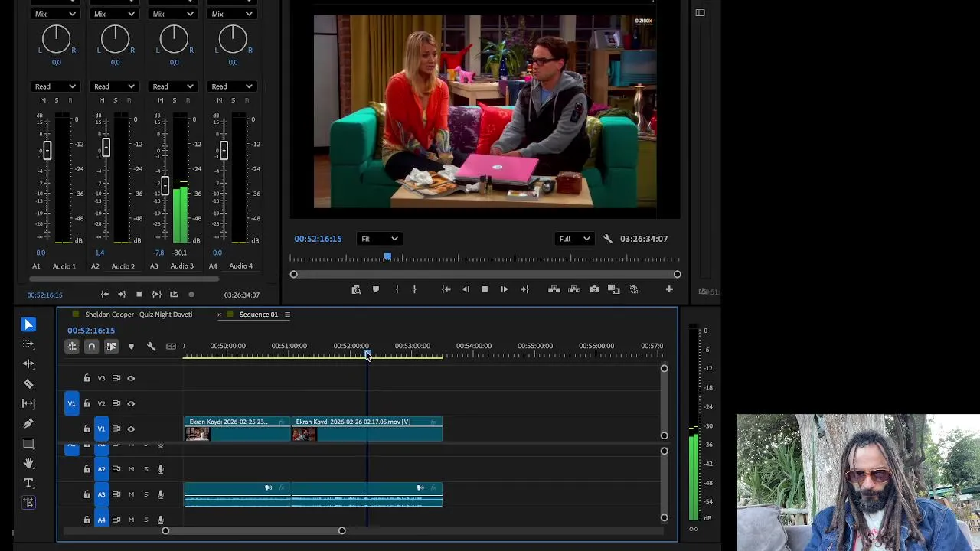Open Sequence 01 panel menu
Screen dimensions: 980x551
(x=287, y=315)
